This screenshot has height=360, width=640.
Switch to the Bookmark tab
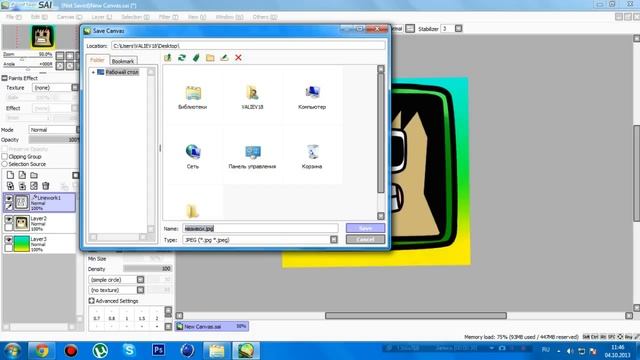pos(123,61)
